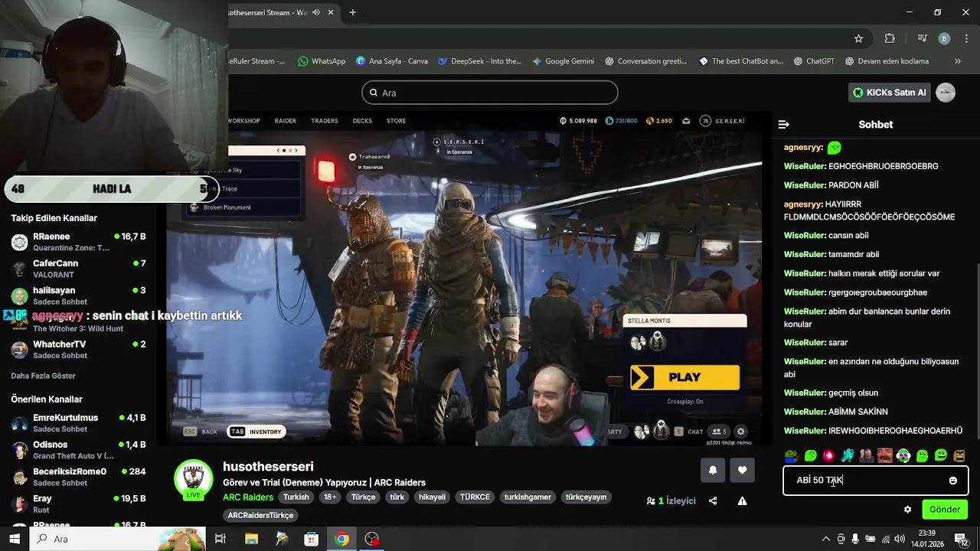Open the BeceriksizRome0 recommended channel
Viewport: 980px width, 551px height.
coord(79,477)
